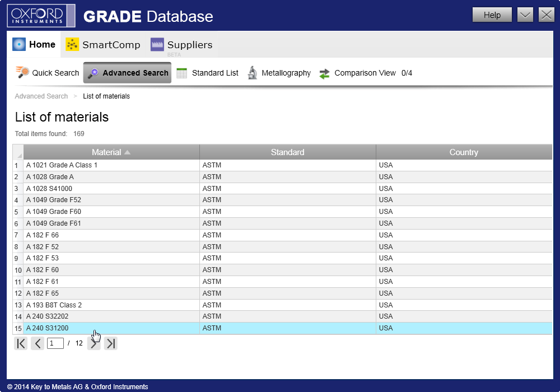Click the Home tab's blue disc icon

coord(19,44)
